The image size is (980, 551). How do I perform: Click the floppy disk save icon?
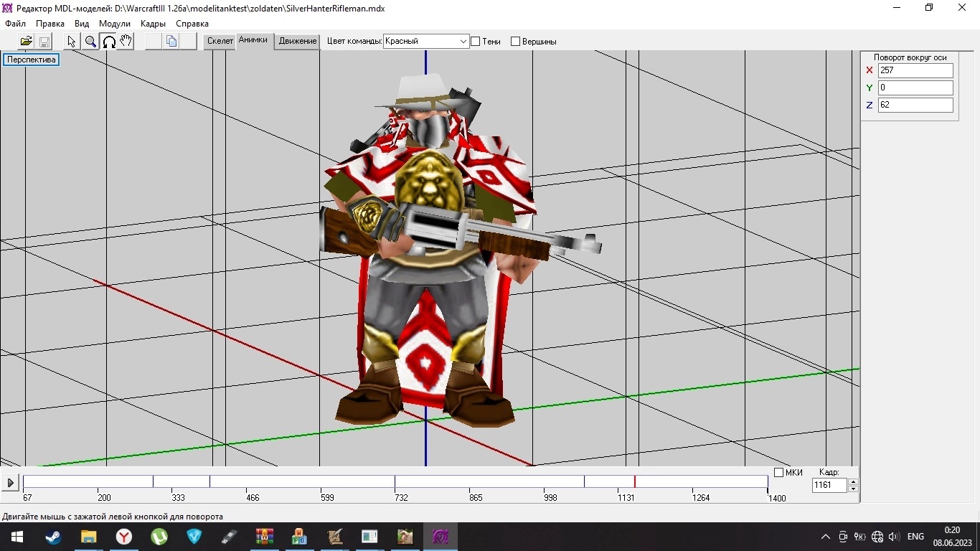click(x=44, y=41)
